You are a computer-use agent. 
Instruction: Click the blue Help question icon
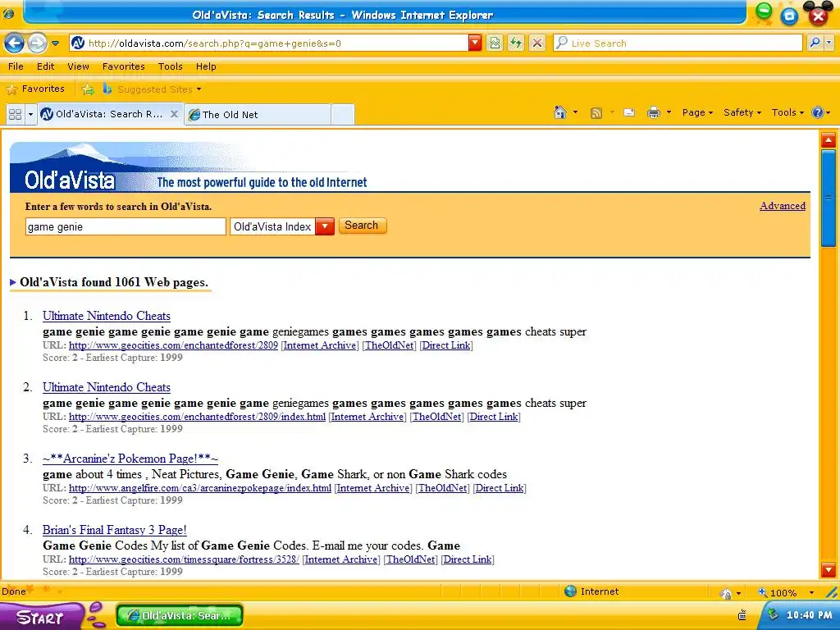pyautogui.click(x=818, y=112)
